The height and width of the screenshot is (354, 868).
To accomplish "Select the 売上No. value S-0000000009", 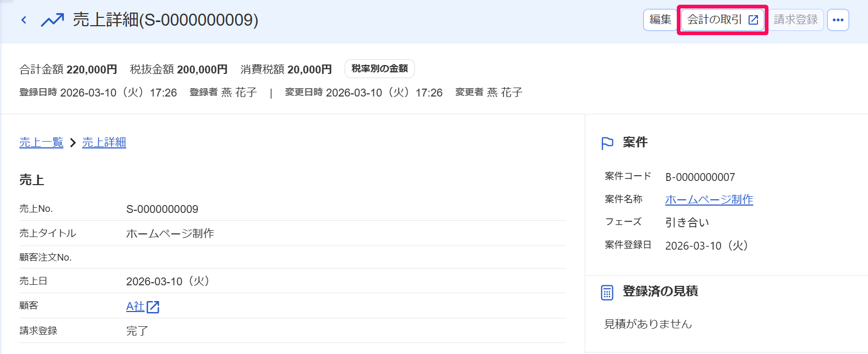I will coord(162,209).
